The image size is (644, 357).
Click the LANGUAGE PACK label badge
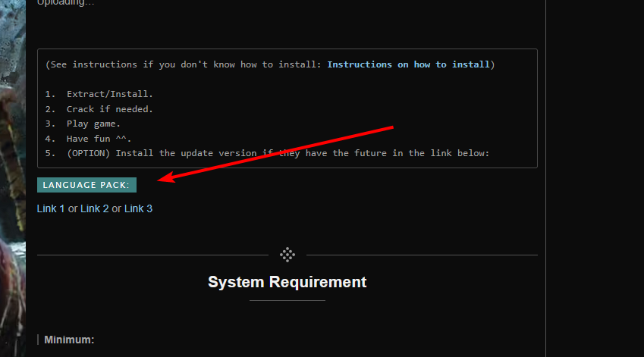[x=86, y=185]
